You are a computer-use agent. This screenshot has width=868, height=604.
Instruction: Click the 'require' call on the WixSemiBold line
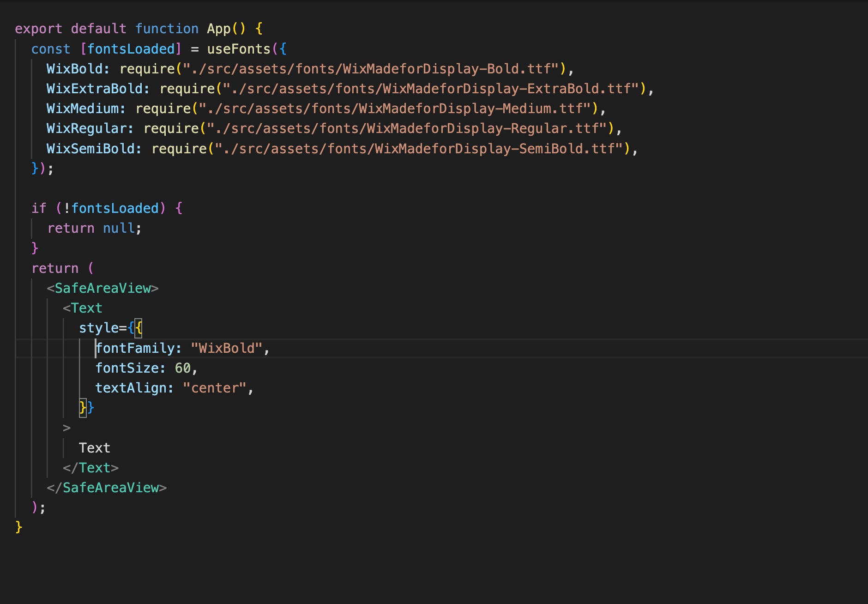179,149
